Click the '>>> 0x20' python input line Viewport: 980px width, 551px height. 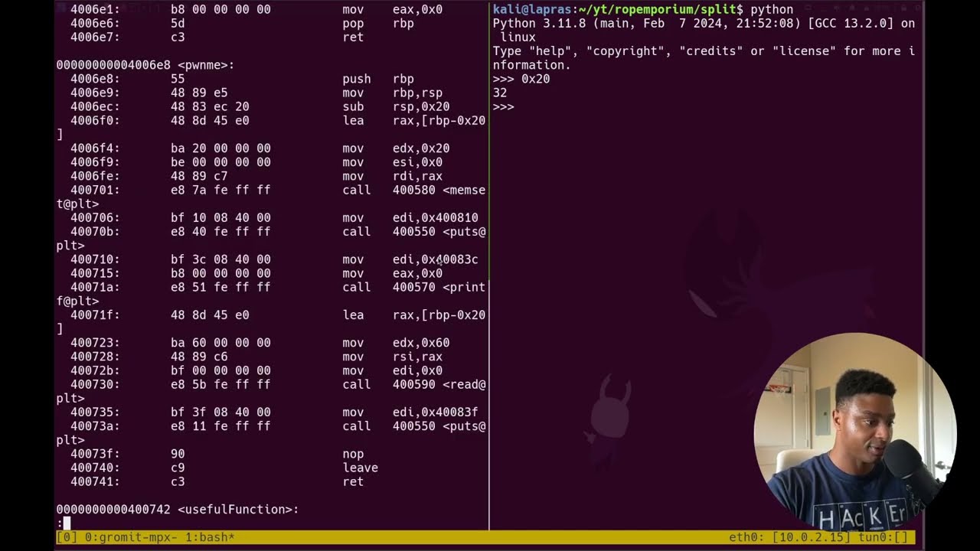pos(521,79)
